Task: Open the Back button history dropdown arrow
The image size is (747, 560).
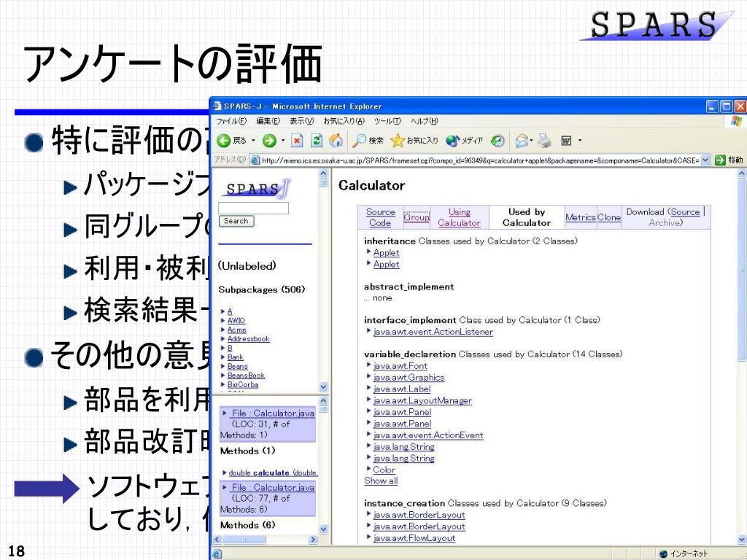Action: click(253, 141)
